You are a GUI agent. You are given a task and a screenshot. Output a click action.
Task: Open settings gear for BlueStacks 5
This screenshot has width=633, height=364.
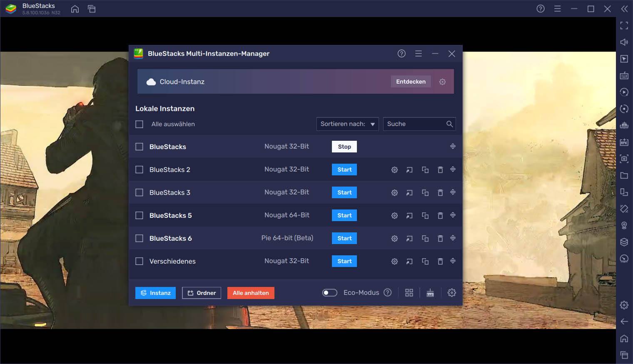point(394,215)
